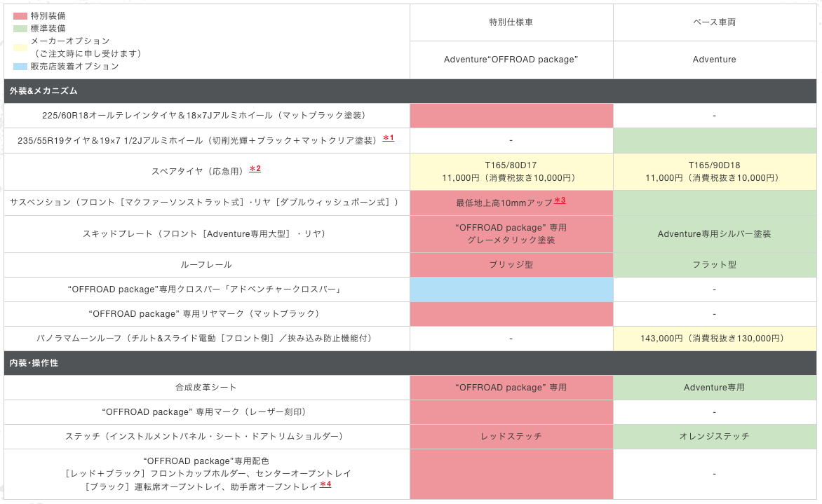
Task: Click the グレーメタリック塗装 cell
Action: click(511, 234)
